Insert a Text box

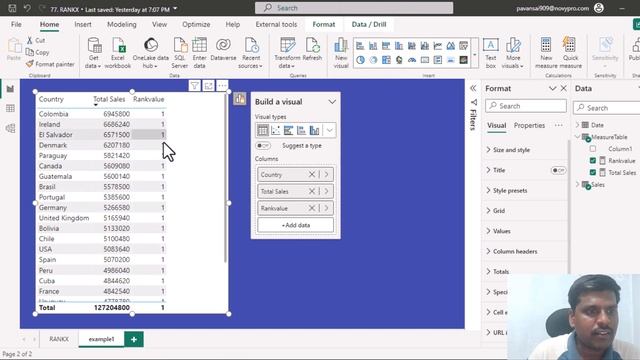tap(491, 53)
